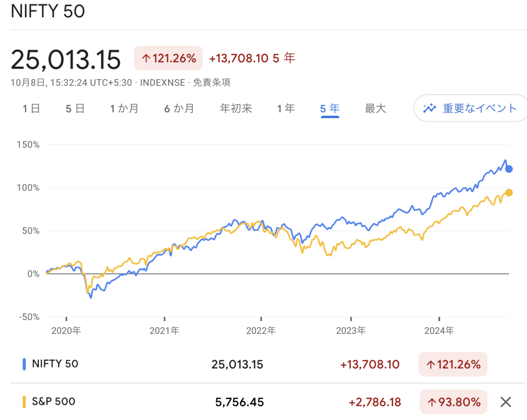The image size is (527, 420).
Task: Click the INDEXNSE exchange label
Action: click(162, 82)
